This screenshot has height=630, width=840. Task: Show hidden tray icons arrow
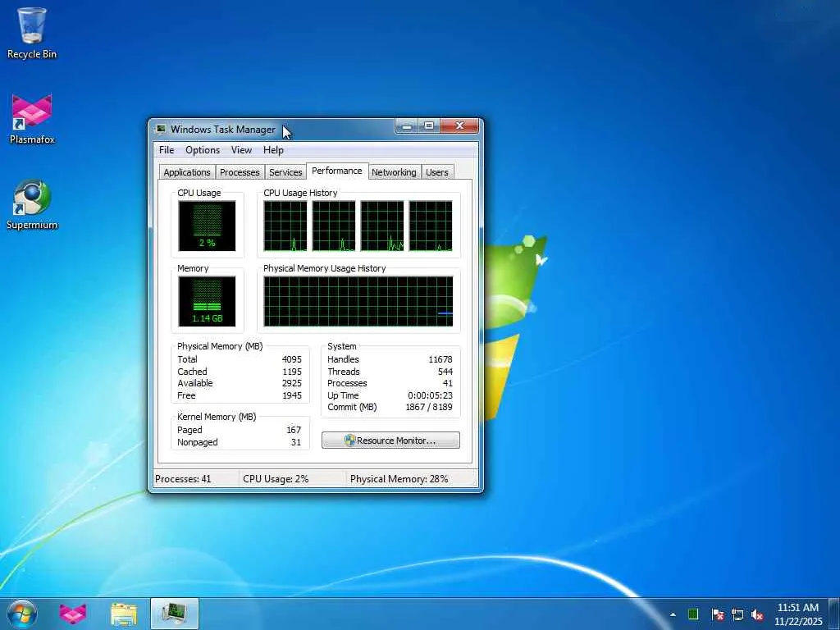pos(673,614)
